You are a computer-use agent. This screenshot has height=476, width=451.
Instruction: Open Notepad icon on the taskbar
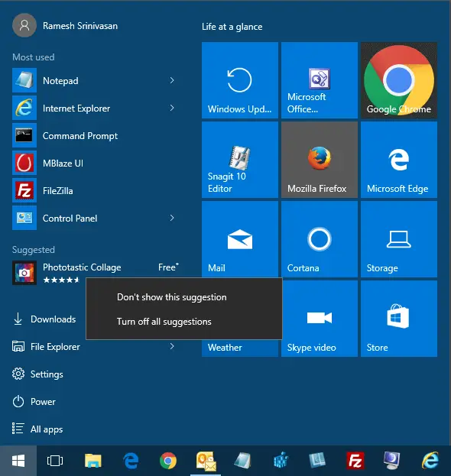242,461
